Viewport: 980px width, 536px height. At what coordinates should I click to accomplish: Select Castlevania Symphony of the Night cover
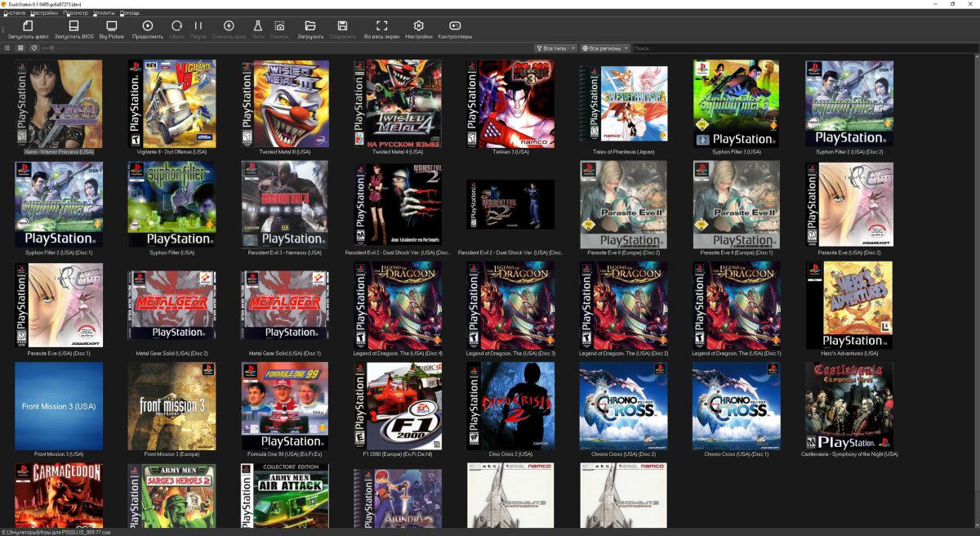tap(849, 406)
